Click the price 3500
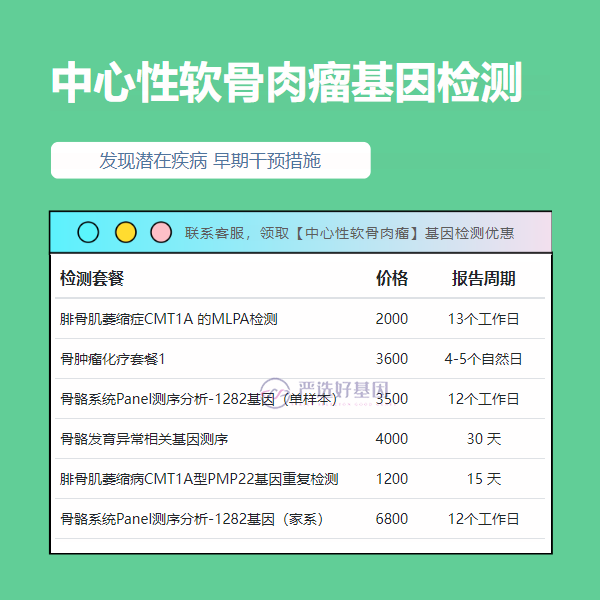This screenshot has height=600, width=600. (392, 399)
